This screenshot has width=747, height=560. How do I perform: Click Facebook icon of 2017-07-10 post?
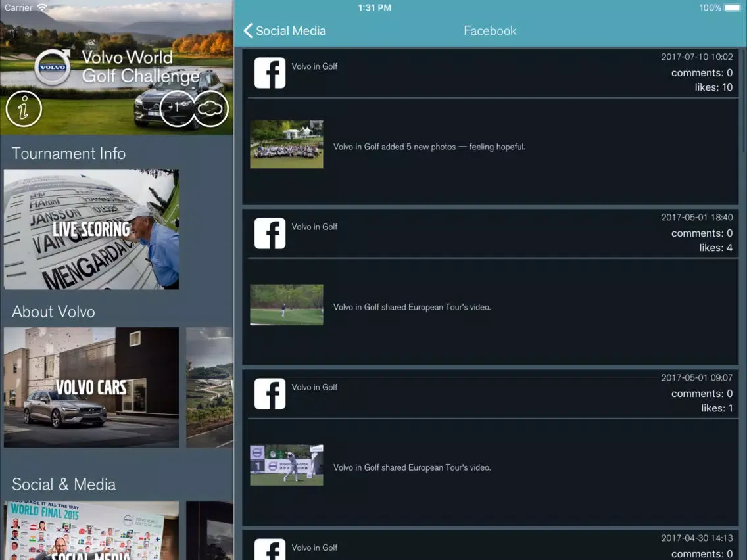[x=270, y=73]
